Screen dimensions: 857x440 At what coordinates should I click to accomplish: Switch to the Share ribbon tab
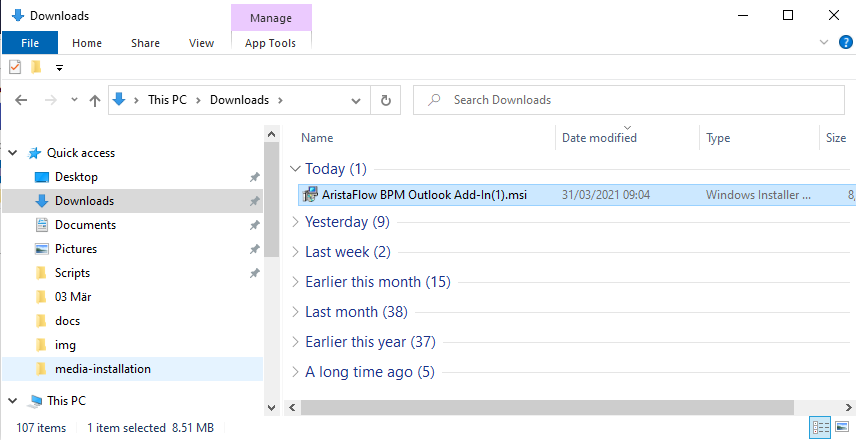(145, 43)
